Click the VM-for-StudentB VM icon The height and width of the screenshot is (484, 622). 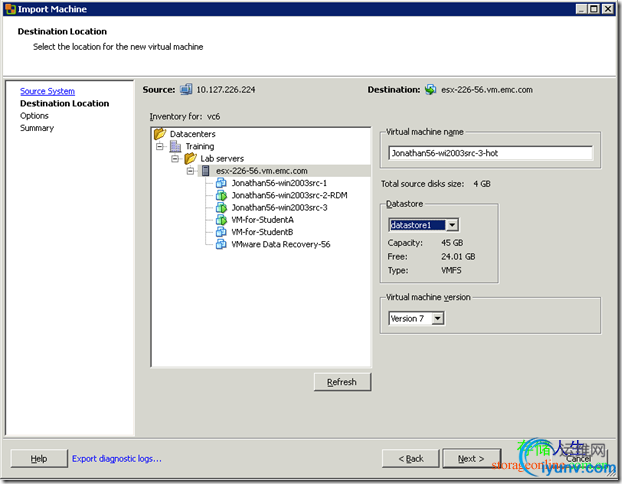click(x=221, y=232)
